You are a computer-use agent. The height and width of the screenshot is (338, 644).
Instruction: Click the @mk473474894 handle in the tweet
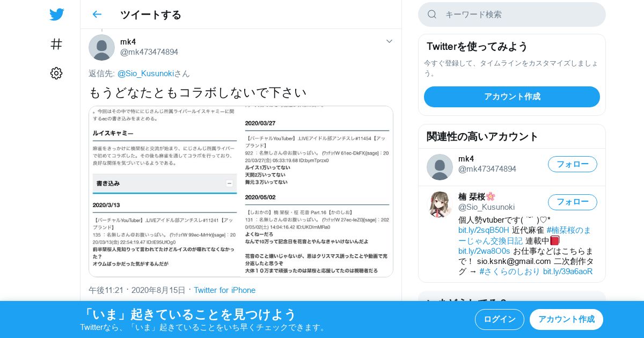(x=149, y=52)
